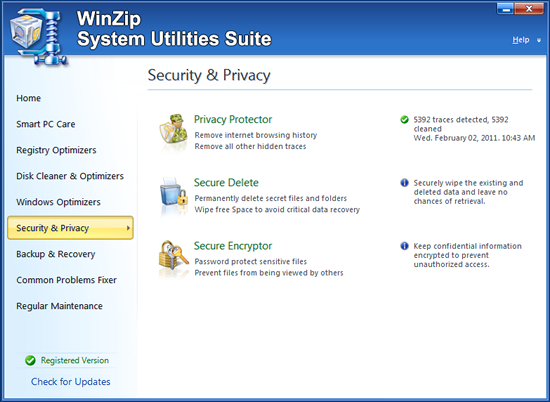This screenshot has width=550, height=402.
Task: Click 'Permanently delete secret files and folders'
Action: 271,198
